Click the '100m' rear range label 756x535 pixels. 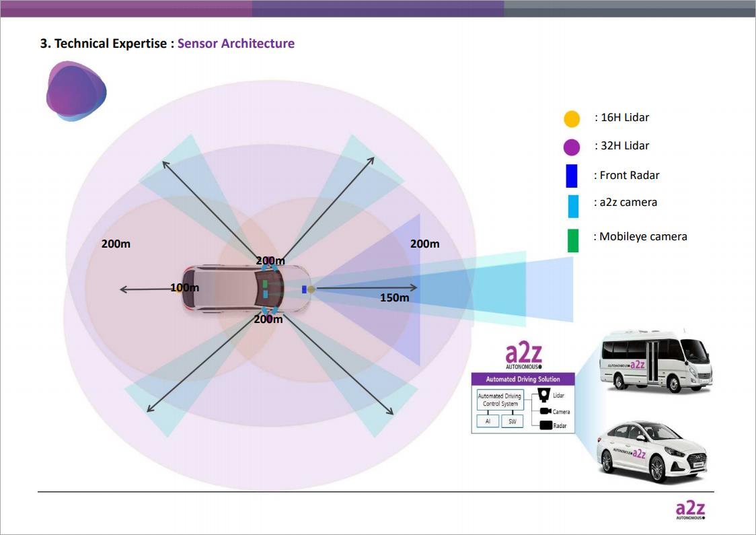coord(185,287)
